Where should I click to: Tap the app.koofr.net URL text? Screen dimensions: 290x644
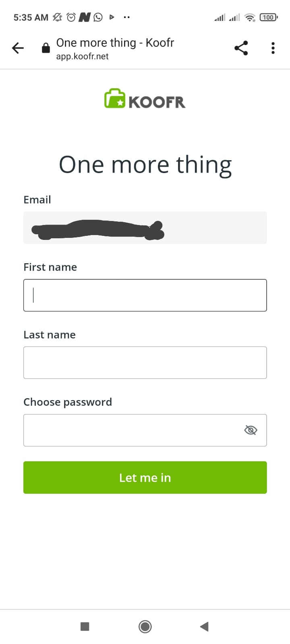pyautogui.click(x=82, y=56)
